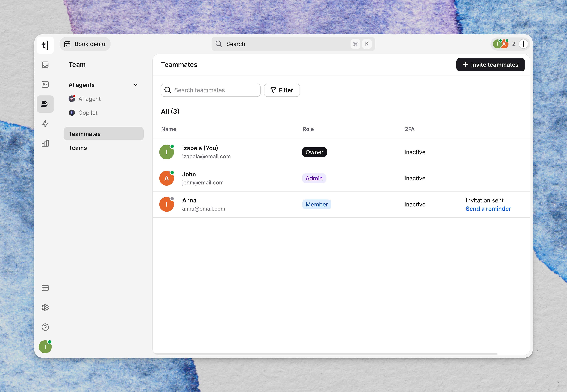This screenshot has width=567, height=392.
Task: Open the Help question mark icon
Action: point(45,327)
